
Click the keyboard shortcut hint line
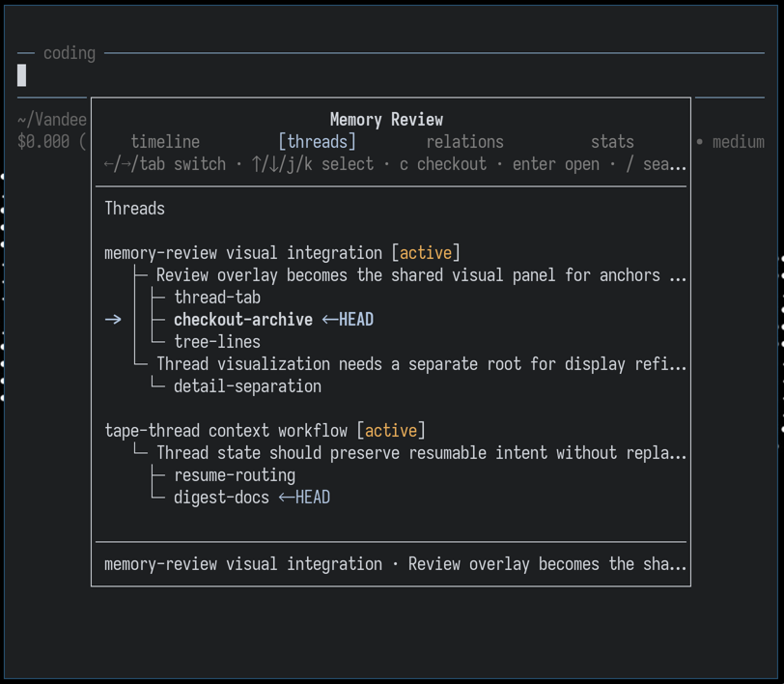[x=395, y=164]
